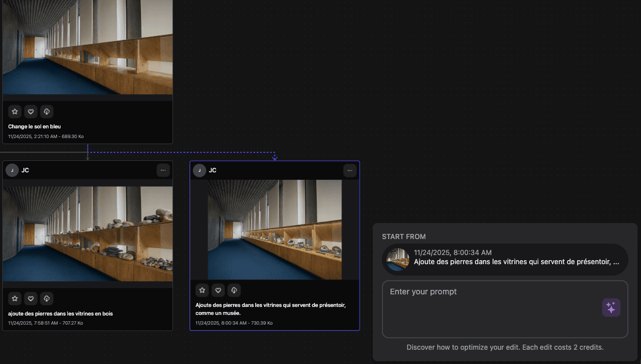This screenshot has height=364, width=641.
Task: Star the 'Change le sol en bleu' image
Action: point(15,111)
